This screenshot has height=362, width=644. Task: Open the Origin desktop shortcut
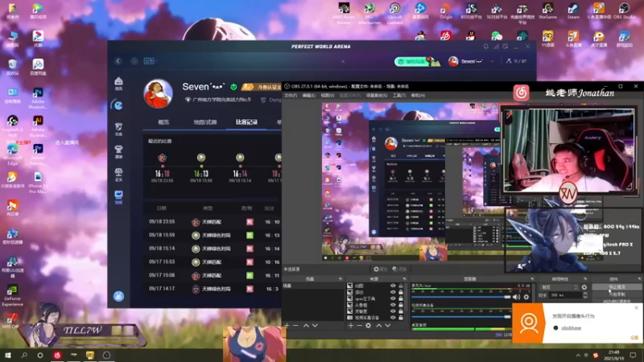(x=446, y=11)
